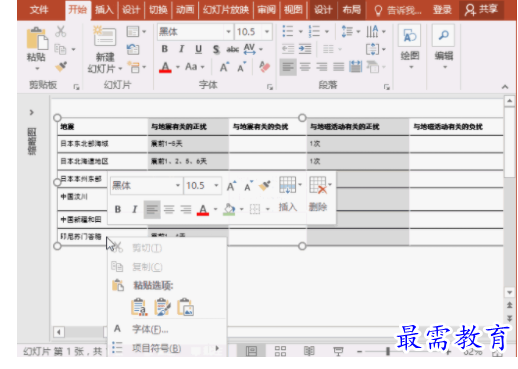
Task: Toggle align right in ribbon paragraph group
Action: click(322, 67)
